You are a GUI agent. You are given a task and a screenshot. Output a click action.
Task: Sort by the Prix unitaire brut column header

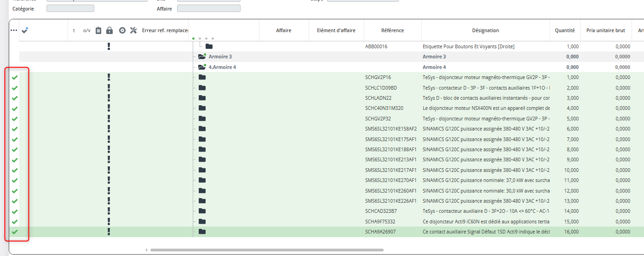[606, 30]
